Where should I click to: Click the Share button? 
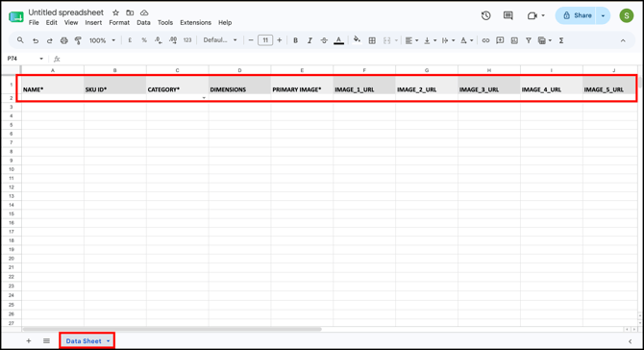tap(576, 15)
